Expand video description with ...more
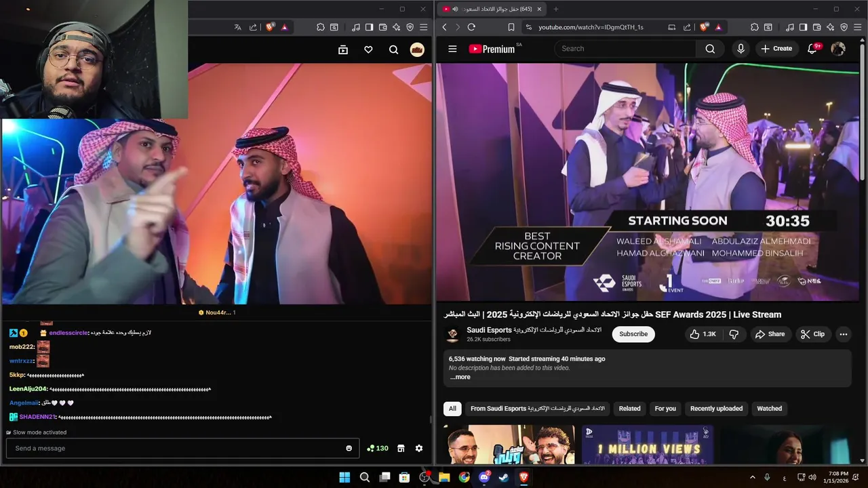 [460, 377]
